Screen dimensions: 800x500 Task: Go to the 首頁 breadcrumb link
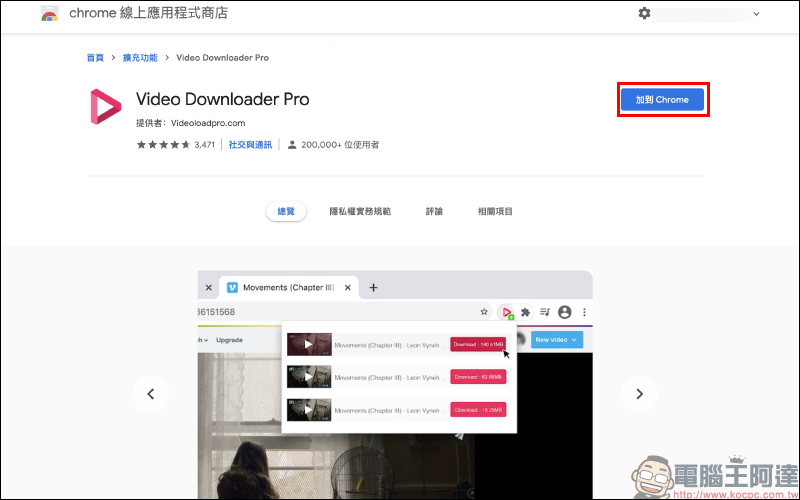point(95,58)
